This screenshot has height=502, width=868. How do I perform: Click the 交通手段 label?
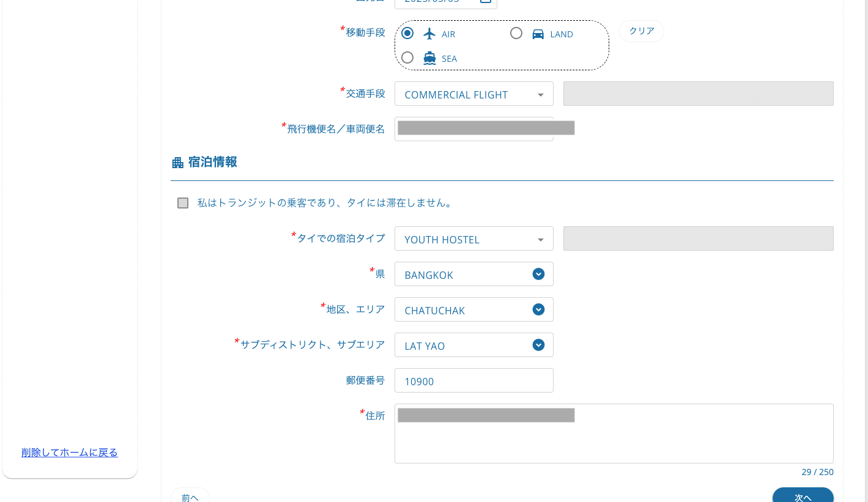click(x=365, y=94)
